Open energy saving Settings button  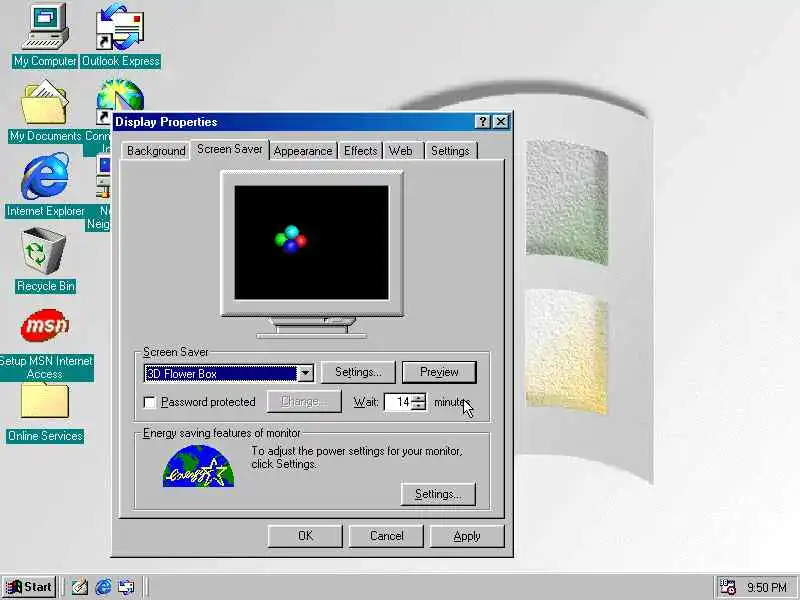tap(438, 494)
